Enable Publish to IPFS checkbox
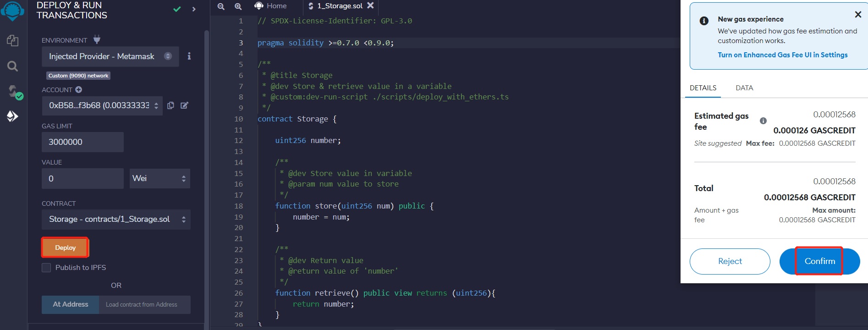This screenshot has height=330, width=868. (x=46, y=268)
